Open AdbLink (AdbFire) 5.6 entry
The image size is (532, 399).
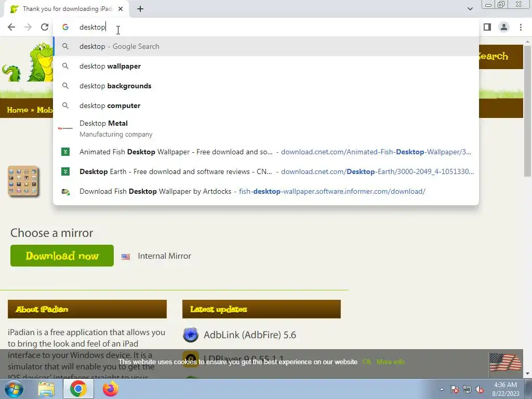(x=250, y=335)
